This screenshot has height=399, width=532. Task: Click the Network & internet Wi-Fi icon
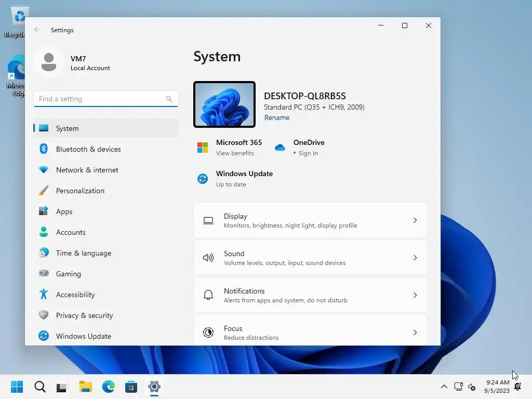44,170
